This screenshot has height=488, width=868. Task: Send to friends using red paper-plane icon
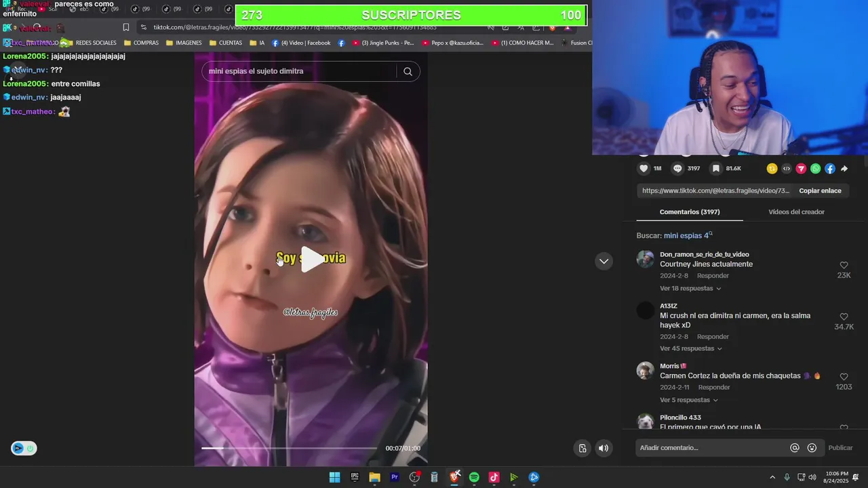coord(801,169)
